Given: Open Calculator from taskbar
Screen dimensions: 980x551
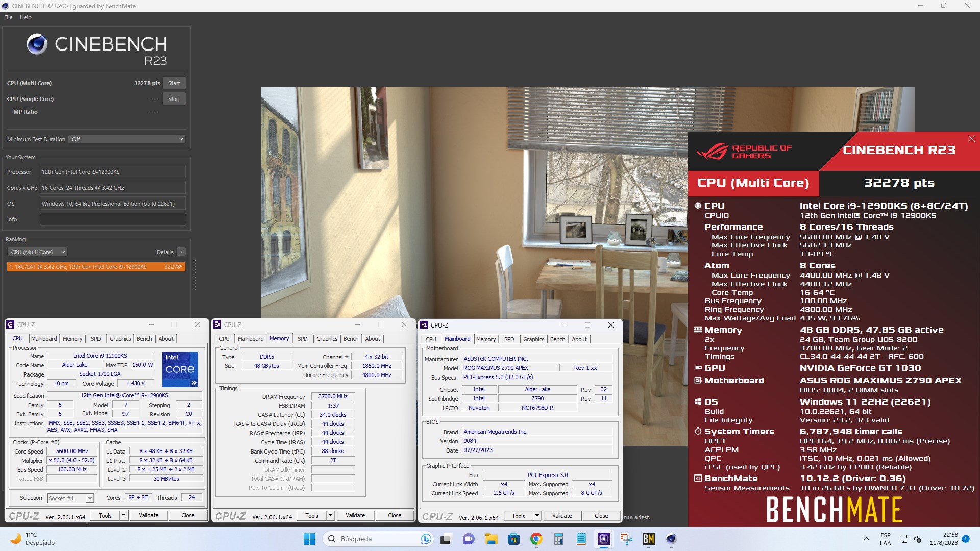Looking at the screenshot, I should (x=558, y=539).
